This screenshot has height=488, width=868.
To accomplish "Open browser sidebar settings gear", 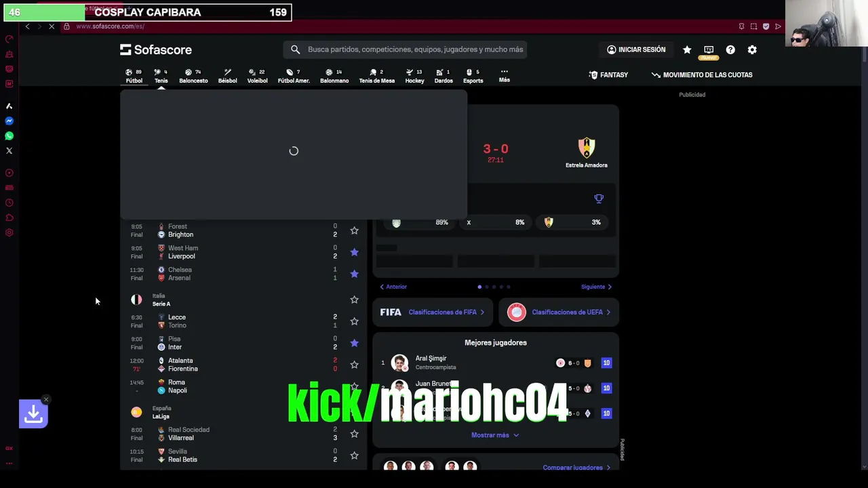I will point(9,232).
